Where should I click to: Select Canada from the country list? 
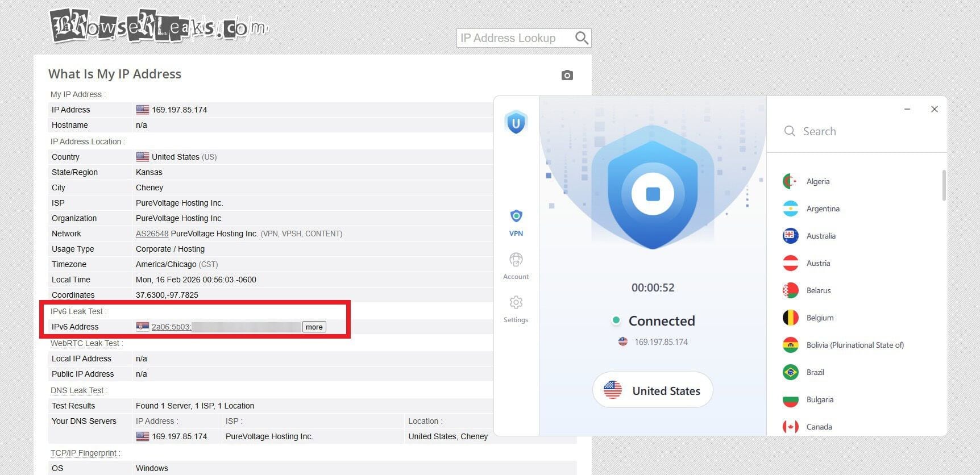(819, 427)
